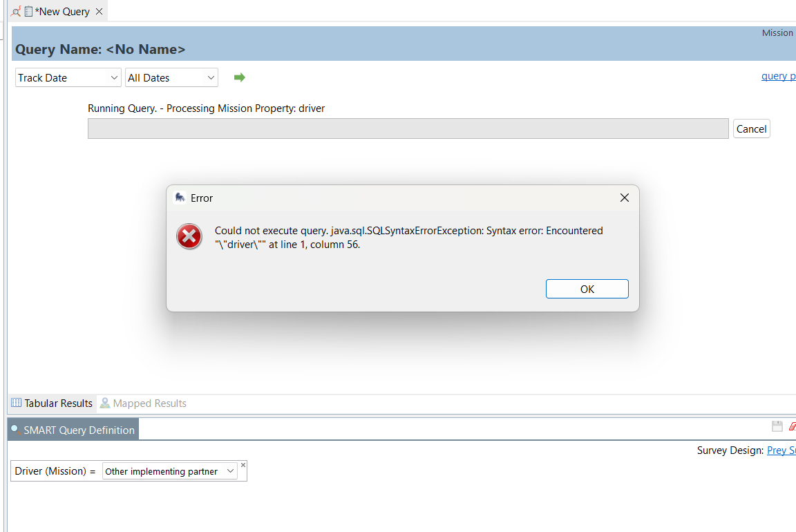Switch to the Tabular Results tab

pyautogui.click(x=52, y=403)
